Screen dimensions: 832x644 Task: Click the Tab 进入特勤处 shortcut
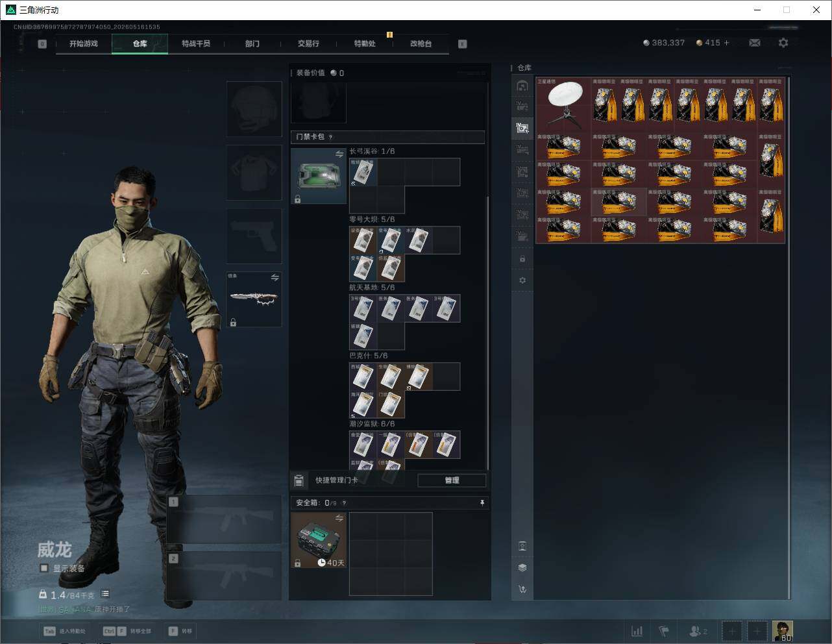click(64, 631)
